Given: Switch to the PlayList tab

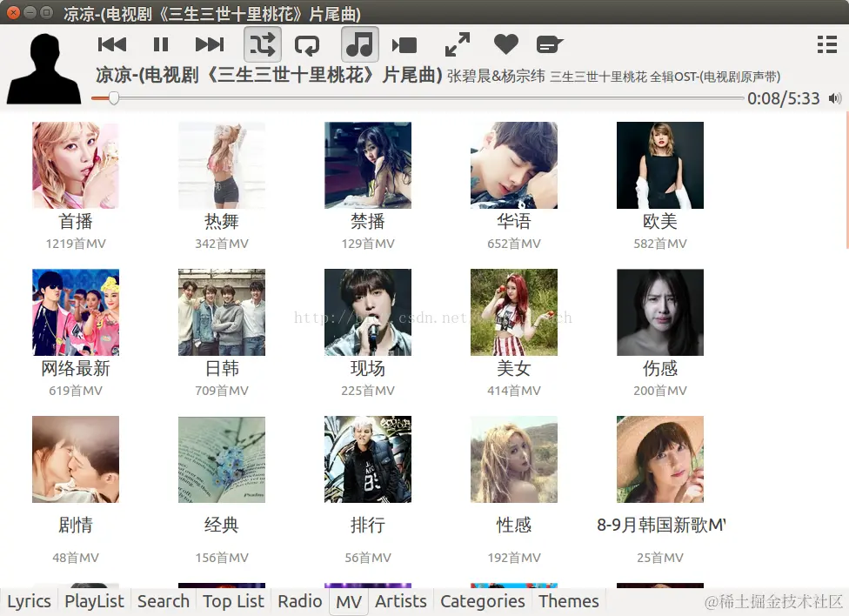Looking at the screenshot, I should point(94,601).
